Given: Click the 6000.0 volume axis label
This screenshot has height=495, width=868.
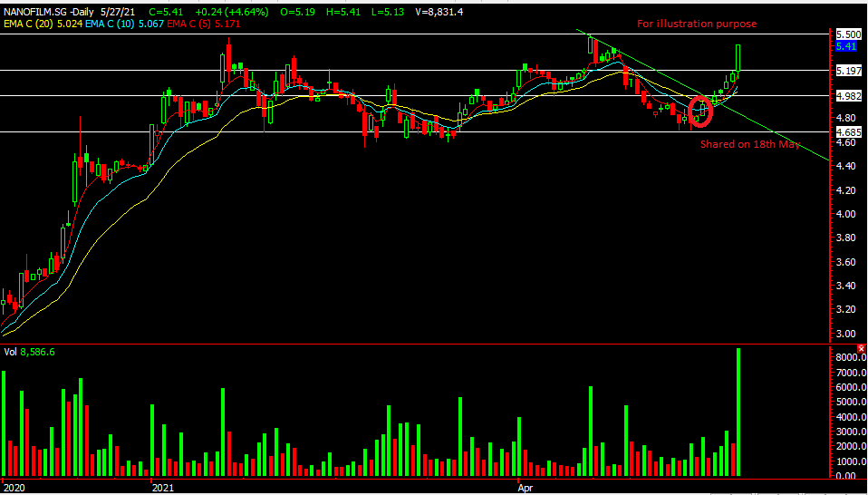Looking at the screenshot, I should [851, 388].
